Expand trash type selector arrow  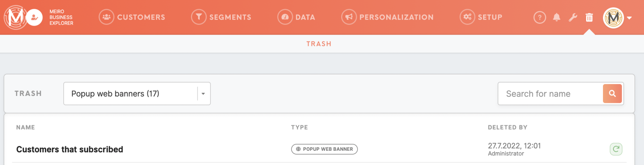click(x=203, y=94)
